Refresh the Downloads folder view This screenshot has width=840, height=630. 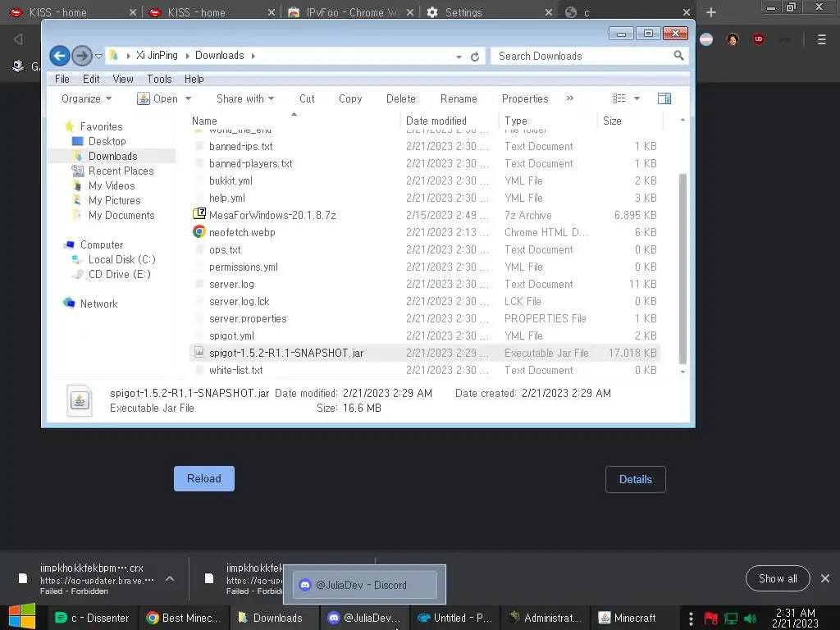click(x=475, y=57)
